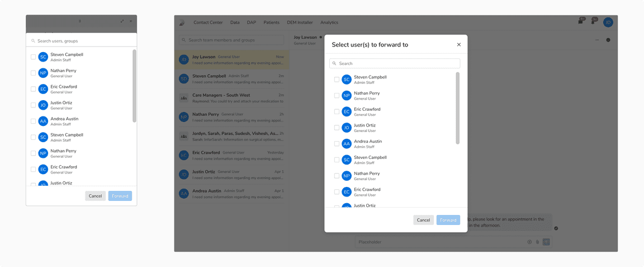
Task: Click the three-dots menu in chat header
Action: coord(597,40)
